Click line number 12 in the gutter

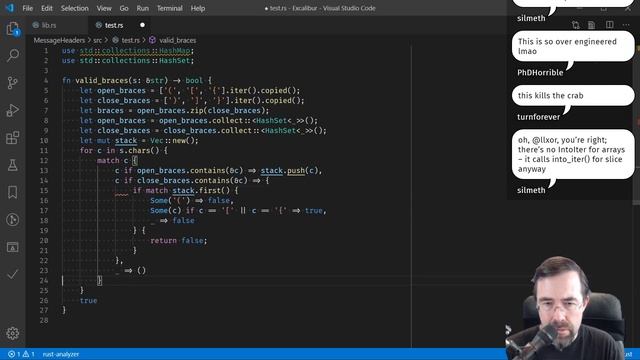click(44, 160)
